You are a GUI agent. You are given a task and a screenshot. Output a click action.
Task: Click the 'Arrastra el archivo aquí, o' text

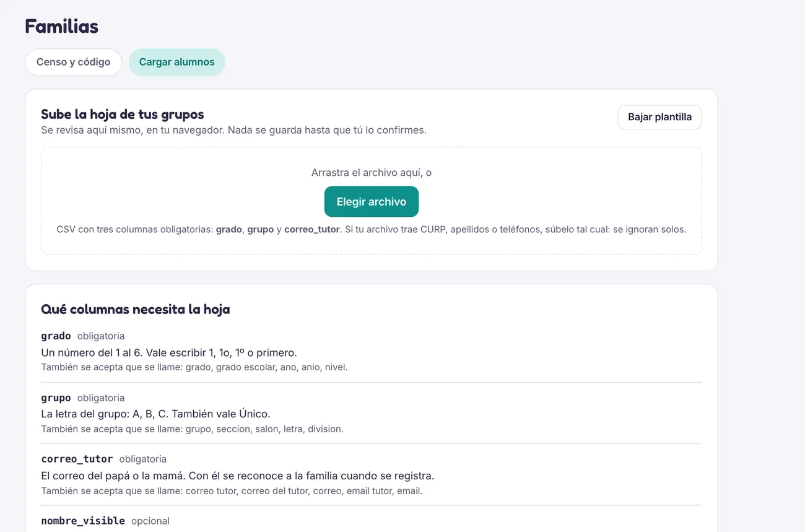[x=372, y=173]
